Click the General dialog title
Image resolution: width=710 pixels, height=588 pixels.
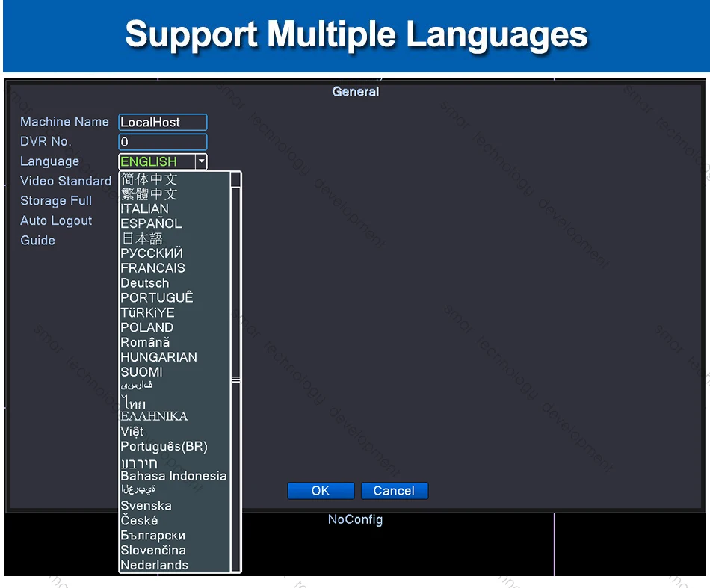356,91
